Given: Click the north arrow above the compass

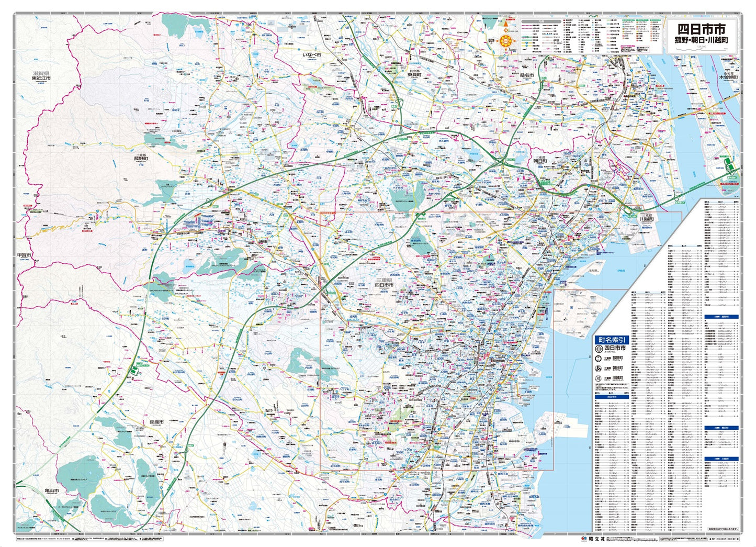Looking at the screenshot, I should (506, 23).
